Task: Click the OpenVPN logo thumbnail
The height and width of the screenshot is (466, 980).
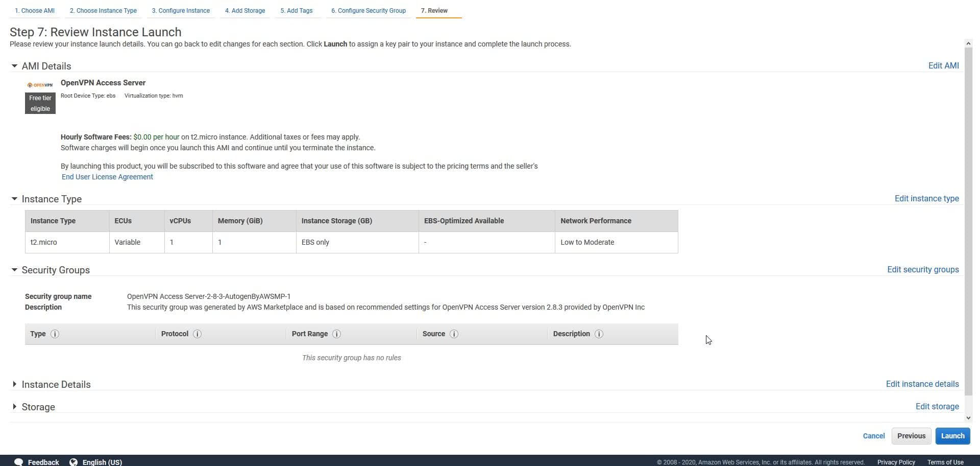Action: (x=40, y=85)
